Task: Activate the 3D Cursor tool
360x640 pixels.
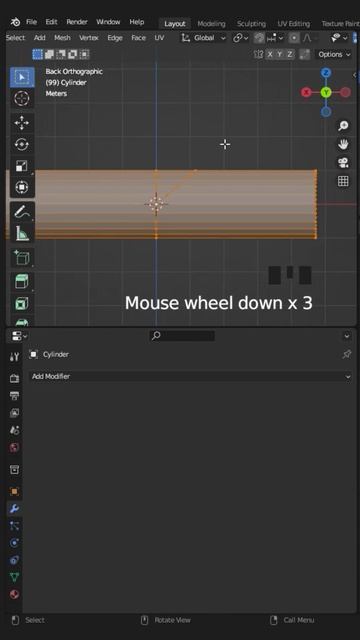Action: [x=22, y=98]
